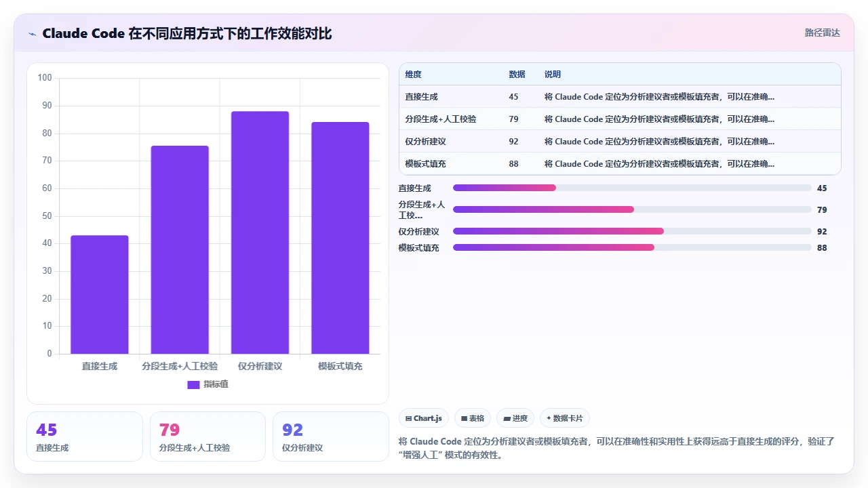Open the 79 分段生成+人工校验 data card

click(x=208, y=436)
